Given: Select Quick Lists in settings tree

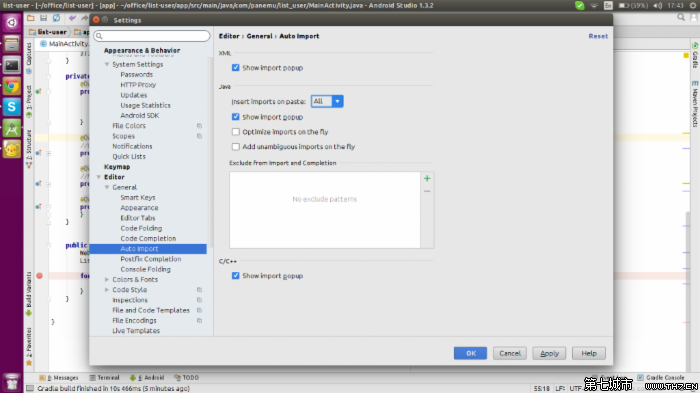Looking at the screenshot, I should (x=129, y=157).
